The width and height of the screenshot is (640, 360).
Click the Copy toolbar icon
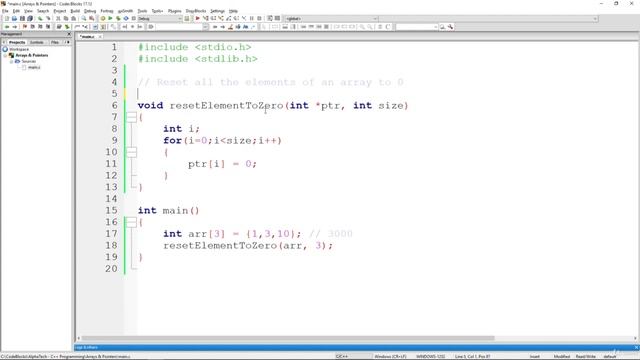(x=66, y=19)
